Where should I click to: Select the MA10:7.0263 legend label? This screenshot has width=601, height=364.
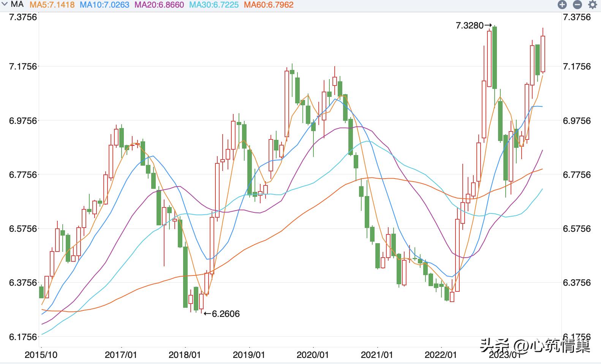[x=105, y=5]
